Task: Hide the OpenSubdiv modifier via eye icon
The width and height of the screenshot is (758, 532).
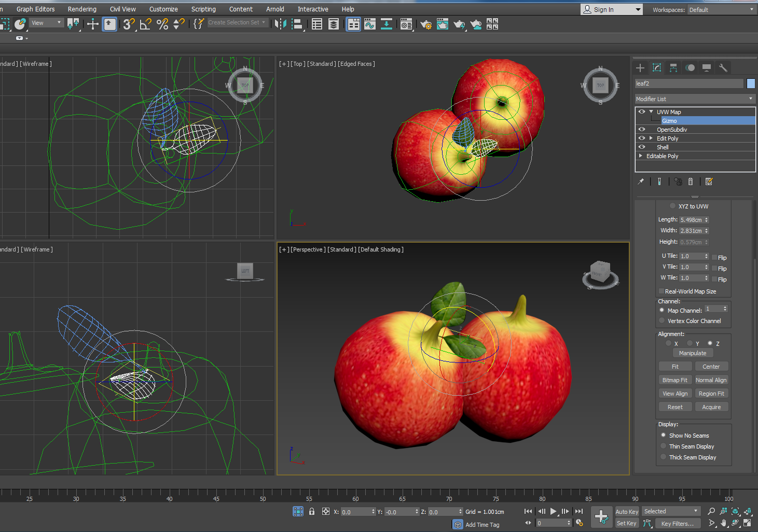Action: click(642, 130)
